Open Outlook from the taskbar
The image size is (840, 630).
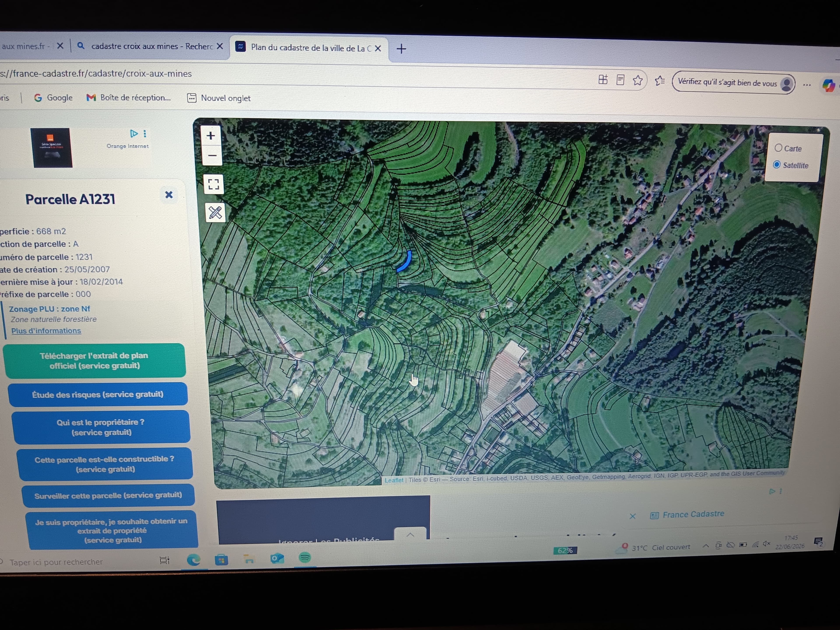pos(277,558)
